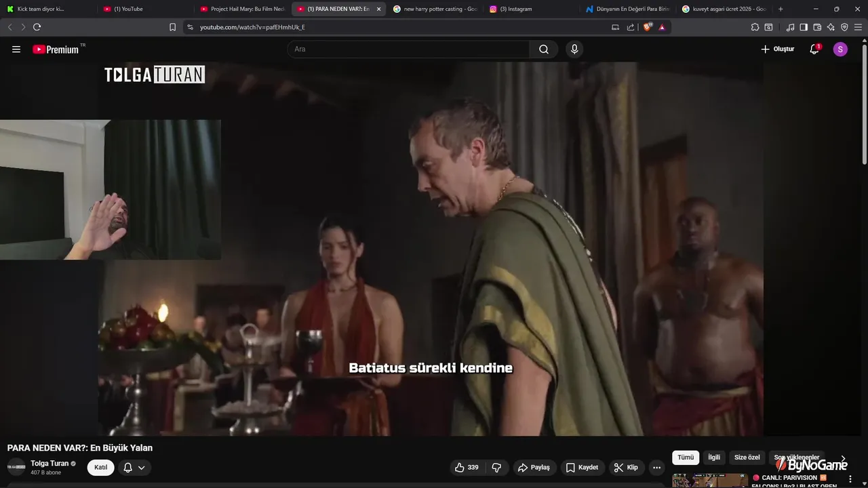The height and width of the screenshot is (488, 868).
Task: Open Tolga Turan channel name link
Action: (50, 464)
